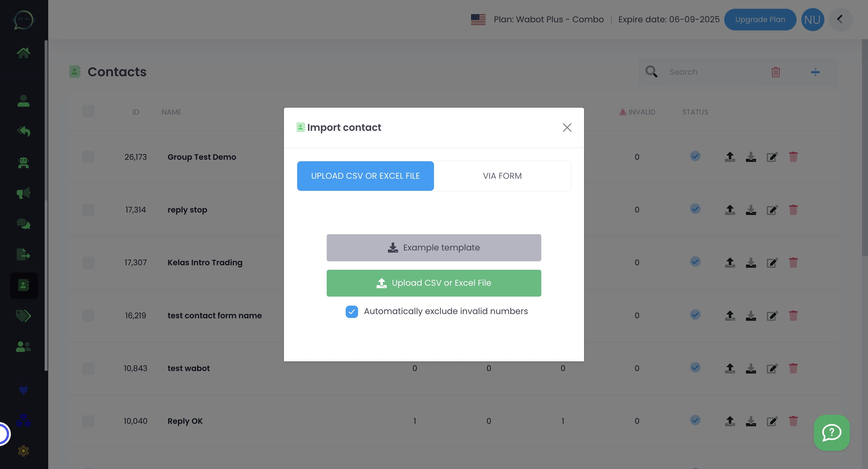Screen dimensions: 868x469
Task: Click the settings gear icon in sidebar
Action: click(x=23, y=451)
